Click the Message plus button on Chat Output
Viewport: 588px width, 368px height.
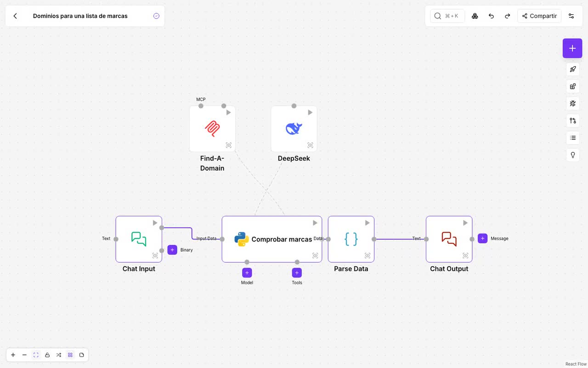pyautogui.click(x=482, y=238)
